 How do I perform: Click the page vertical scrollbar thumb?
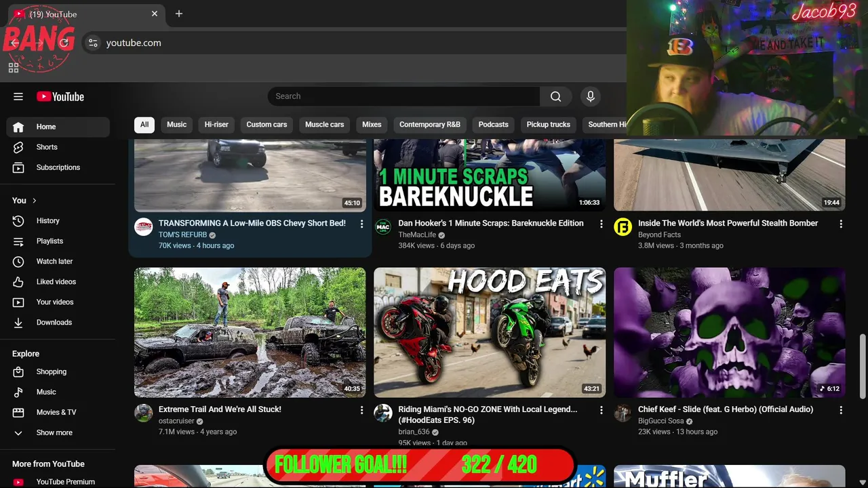click(862, 366)
